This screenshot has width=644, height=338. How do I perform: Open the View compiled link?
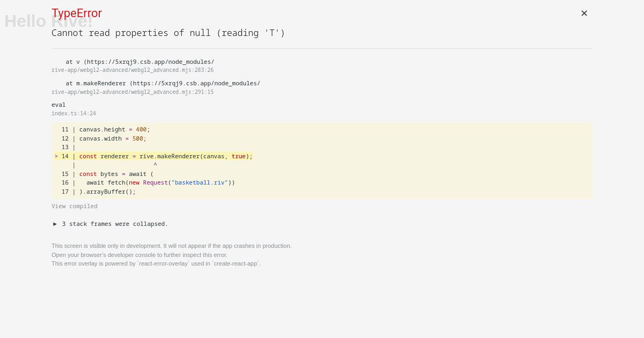click(75, 207)
